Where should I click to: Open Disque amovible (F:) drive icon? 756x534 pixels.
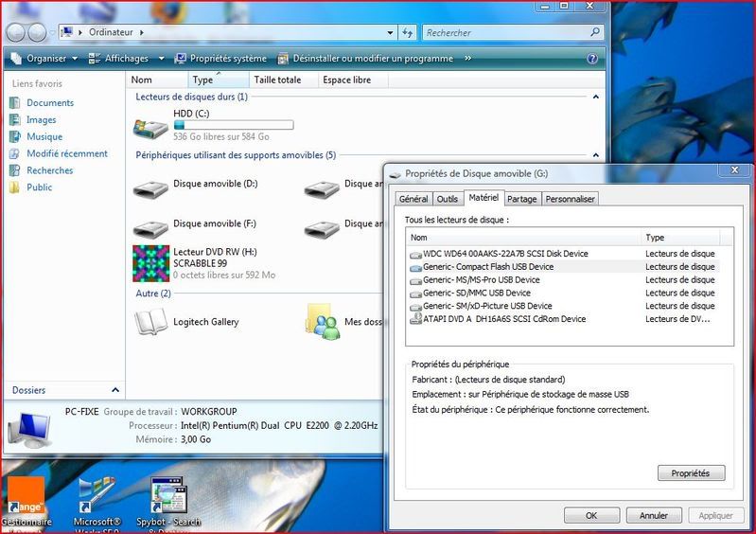click(151, 227)
